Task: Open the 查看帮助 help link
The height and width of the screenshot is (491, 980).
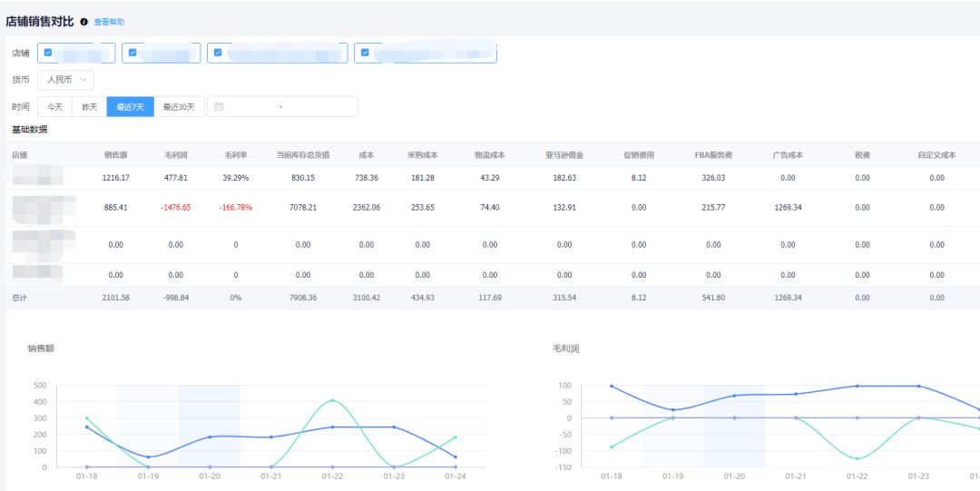Action: coord(109,22)
